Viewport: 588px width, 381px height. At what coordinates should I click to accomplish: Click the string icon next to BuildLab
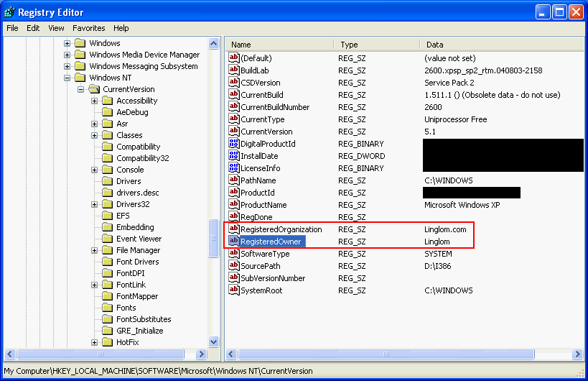[233, 70]
